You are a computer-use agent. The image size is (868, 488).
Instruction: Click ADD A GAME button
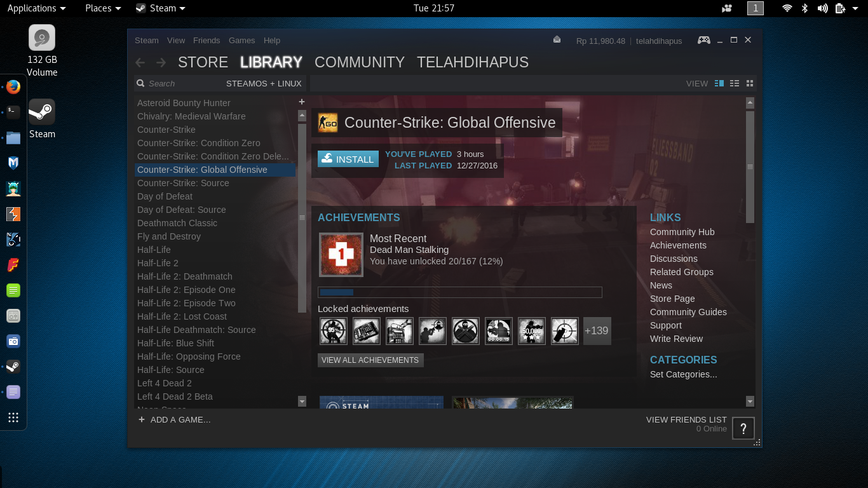tap(174, 419)
